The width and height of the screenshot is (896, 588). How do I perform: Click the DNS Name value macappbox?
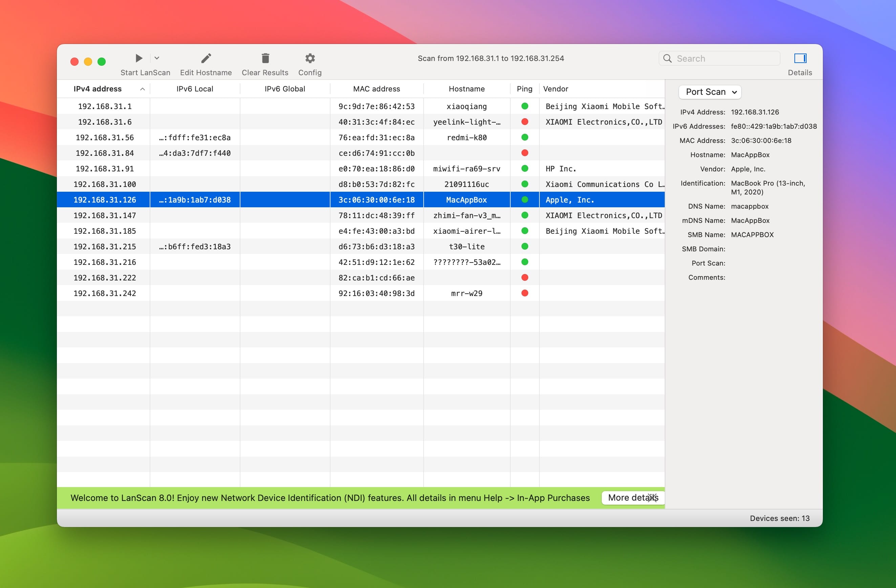tap(750, 206)
